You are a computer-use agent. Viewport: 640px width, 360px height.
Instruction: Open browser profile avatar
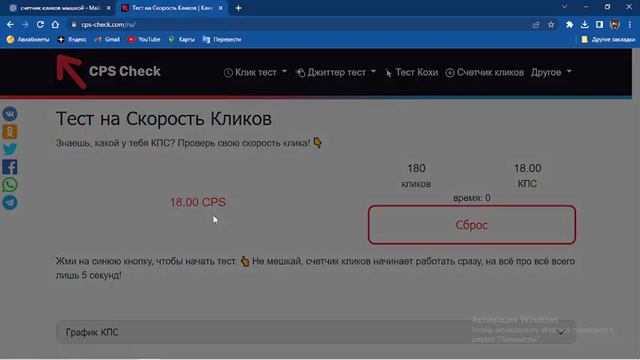615,24
